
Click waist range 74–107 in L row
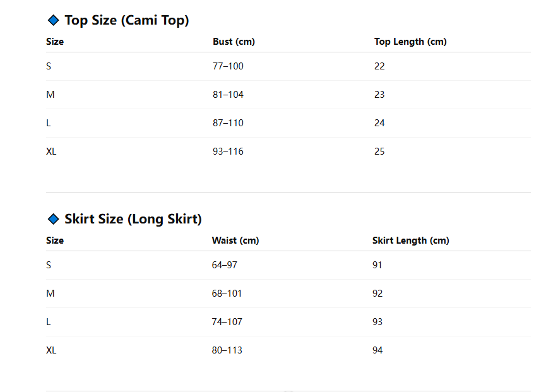point(227,321)
